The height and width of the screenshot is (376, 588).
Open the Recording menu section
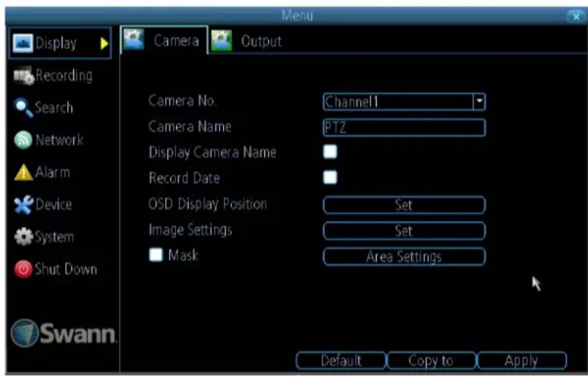click(53, 76)
